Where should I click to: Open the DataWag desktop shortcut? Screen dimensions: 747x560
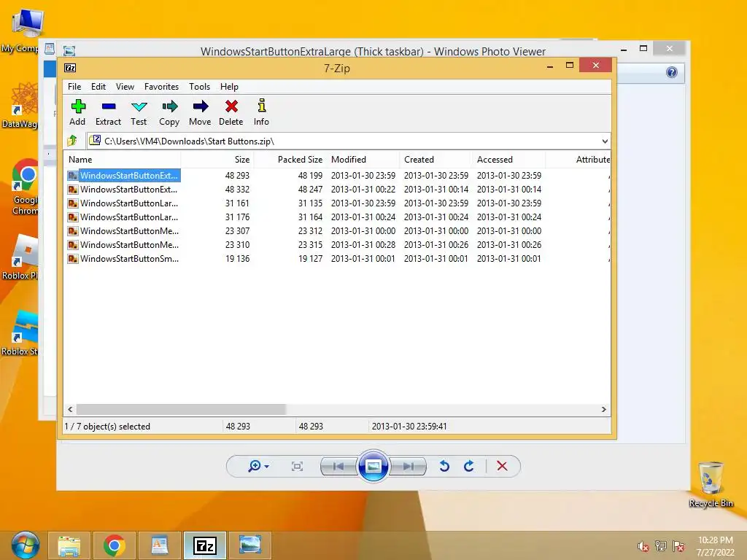20,106
